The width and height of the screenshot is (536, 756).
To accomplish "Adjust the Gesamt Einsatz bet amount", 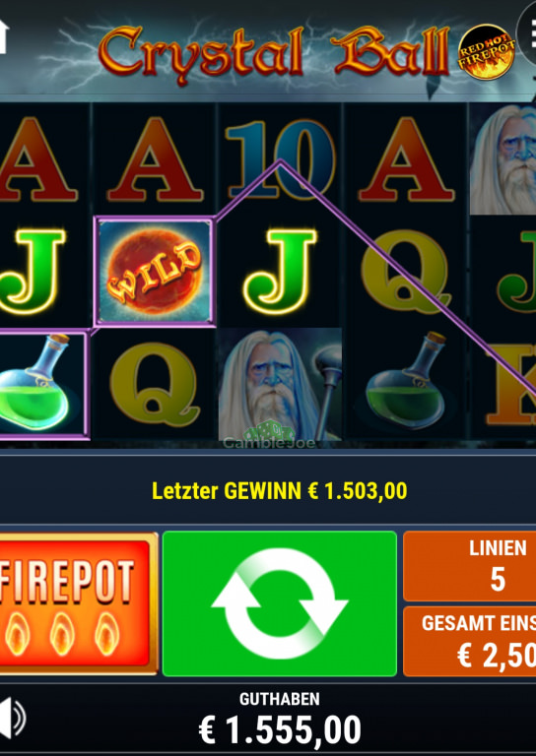I will point(469,641).
